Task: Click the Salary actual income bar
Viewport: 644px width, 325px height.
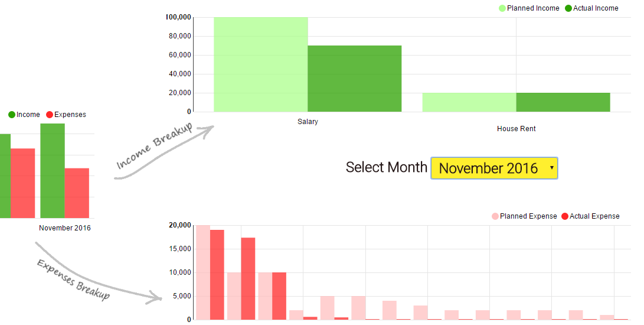Action: pyautogui.click(x=354, y=79)
